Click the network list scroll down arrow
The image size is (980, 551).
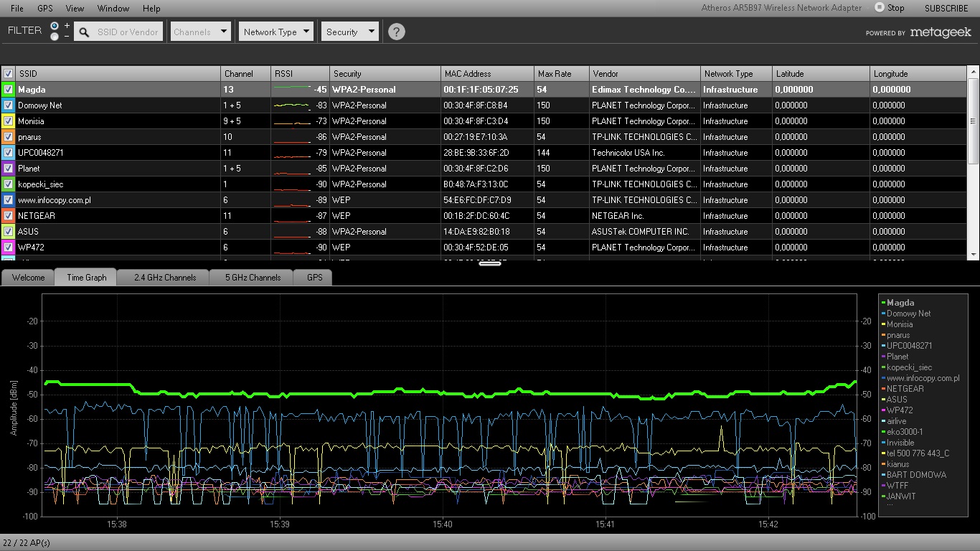point(973,254)
